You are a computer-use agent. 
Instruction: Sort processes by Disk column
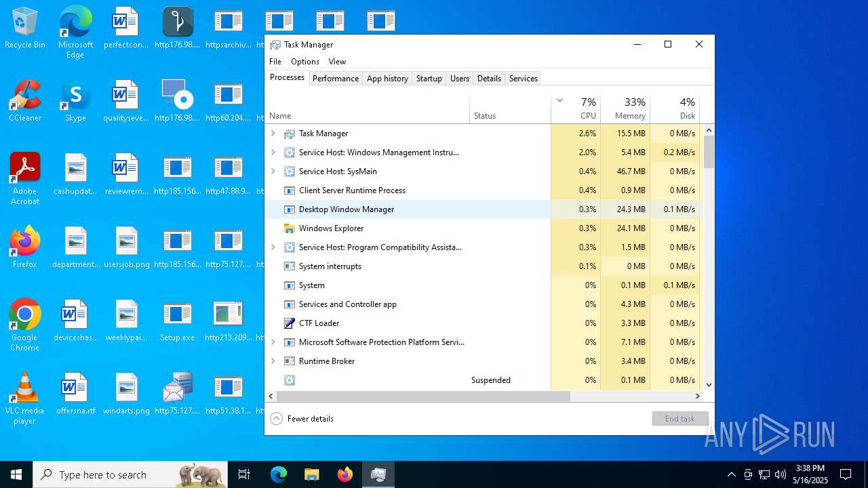(675, 110)
